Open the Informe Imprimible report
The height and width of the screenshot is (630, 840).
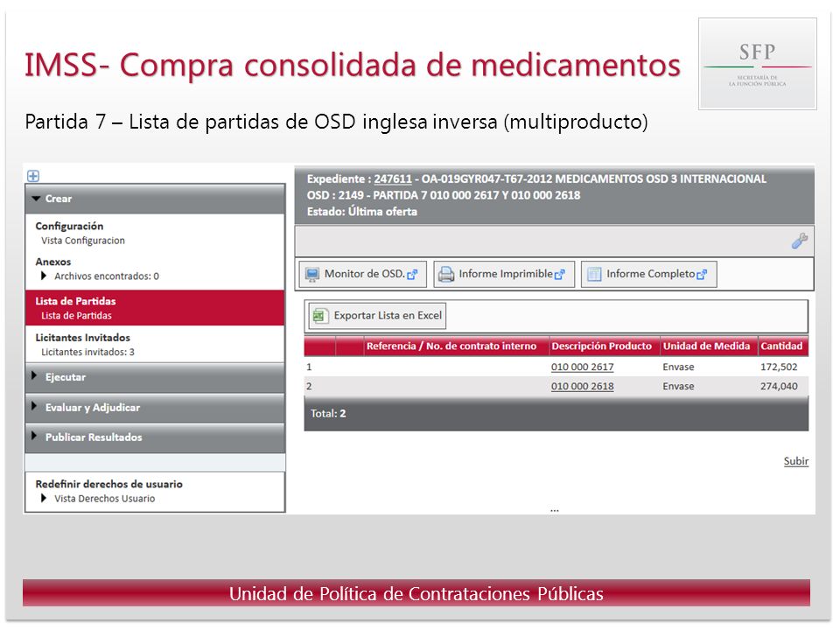[504, 274]
